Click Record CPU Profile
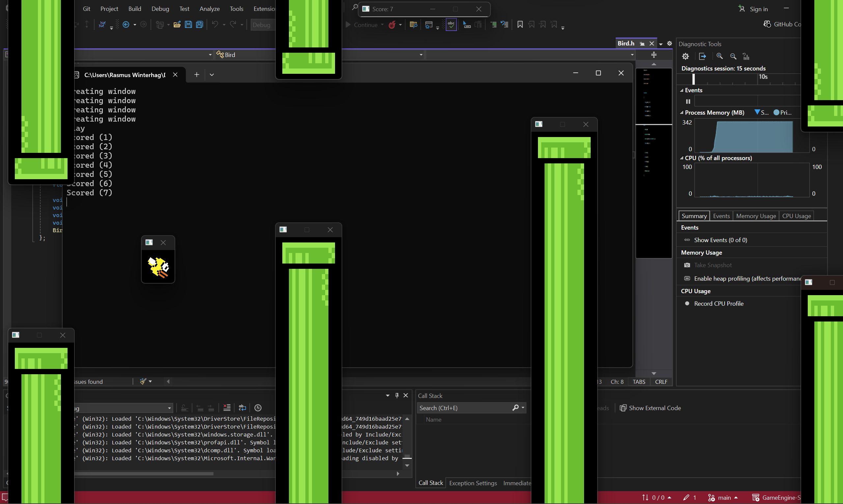The width and height of the screenshot is (843, 504). tap(719, 304)
